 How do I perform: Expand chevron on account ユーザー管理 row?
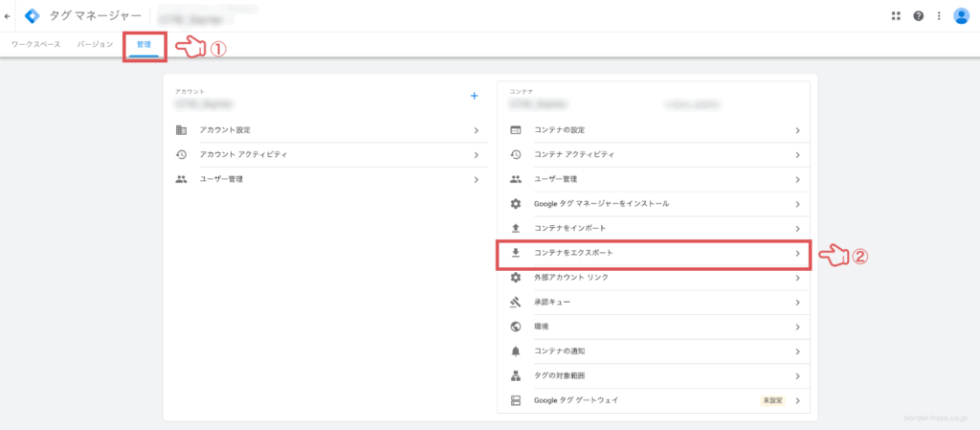click(477, 179)
